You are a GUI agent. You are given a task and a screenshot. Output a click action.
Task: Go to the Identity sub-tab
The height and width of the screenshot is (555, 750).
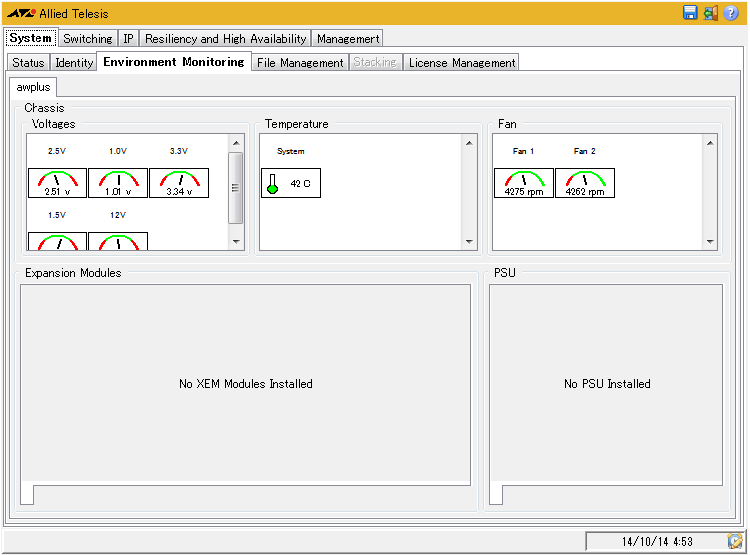tap(74, 63)
